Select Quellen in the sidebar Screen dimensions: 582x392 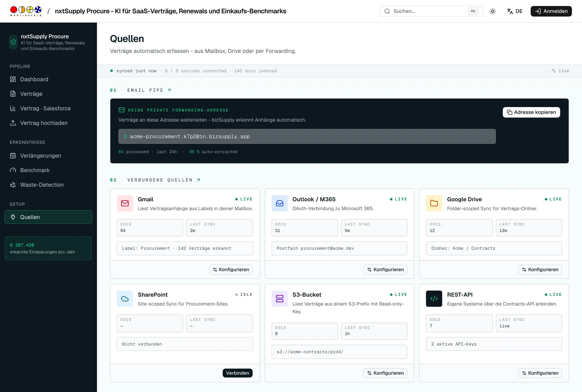[48, 217]
